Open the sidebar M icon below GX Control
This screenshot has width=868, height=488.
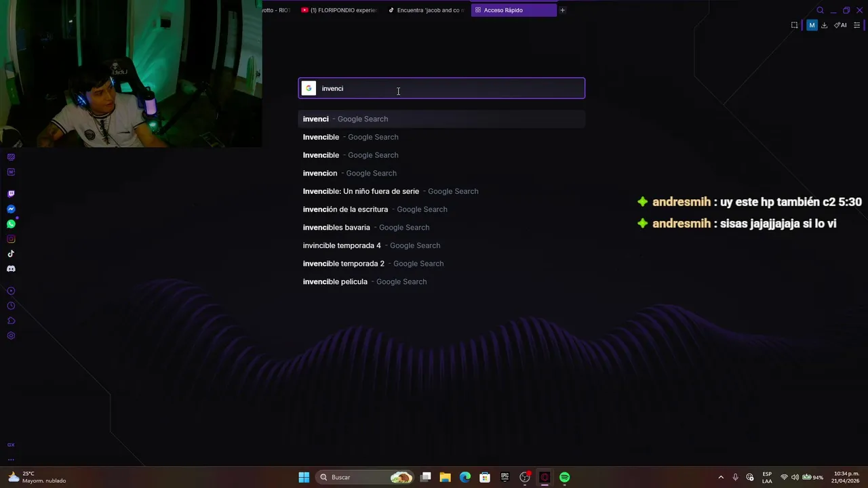(11, 171)
